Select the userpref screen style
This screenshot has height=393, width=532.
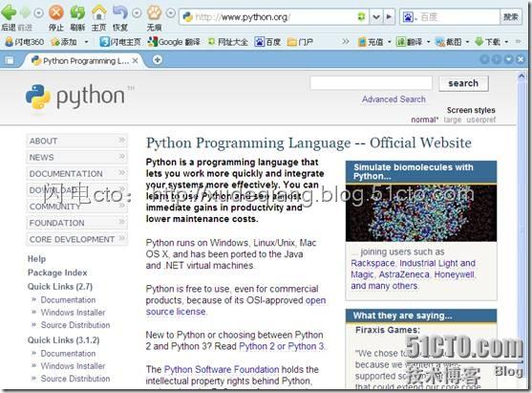[x=480, y=120]
